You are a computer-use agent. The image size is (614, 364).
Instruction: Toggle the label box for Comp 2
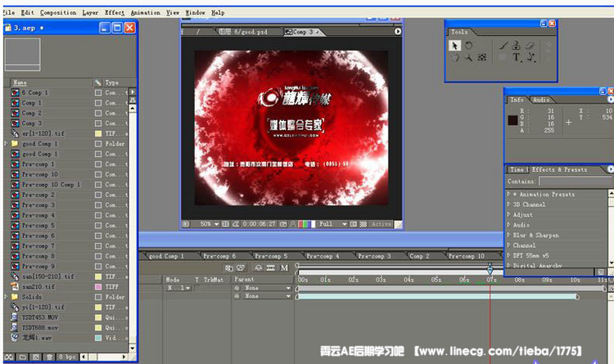click(98, 113)
